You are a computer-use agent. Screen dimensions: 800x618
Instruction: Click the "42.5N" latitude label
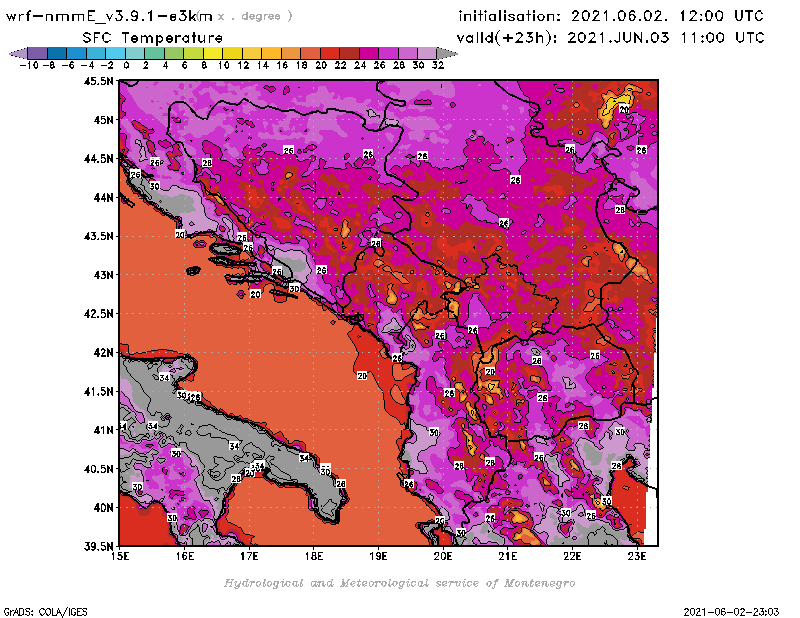[98, 314]
